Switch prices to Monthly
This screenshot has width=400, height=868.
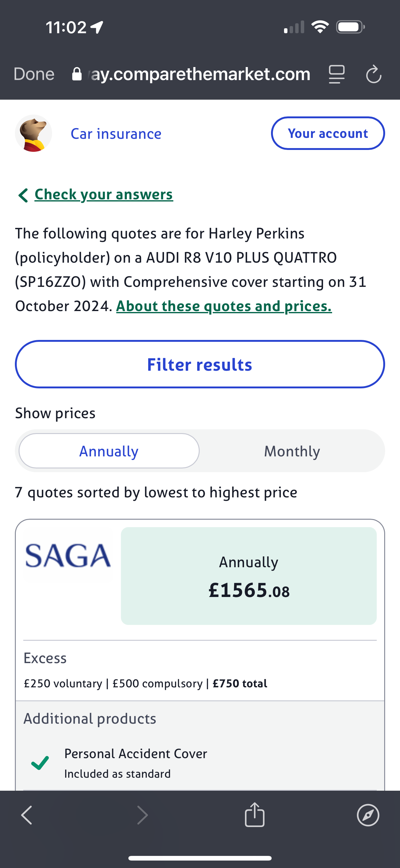pos(291,451)
